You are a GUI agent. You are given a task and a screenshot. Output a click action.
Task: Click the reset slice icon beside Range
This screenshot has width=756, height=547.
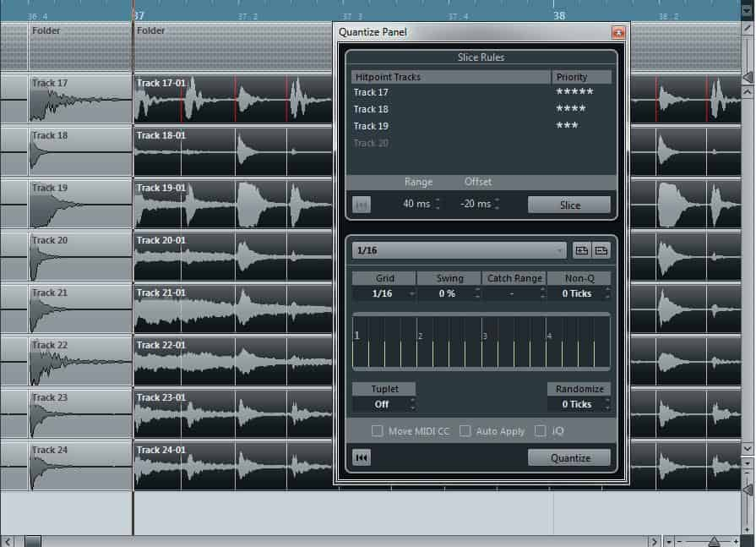click(362, 205)
